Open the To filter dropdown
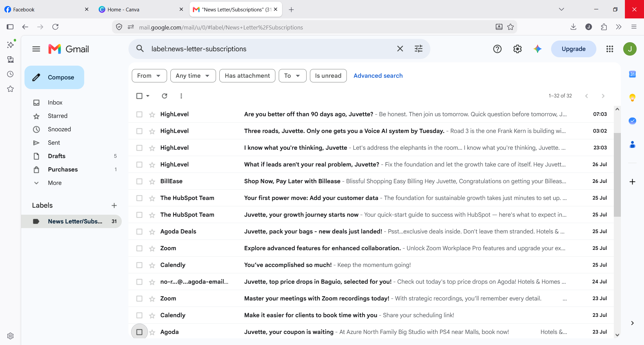 point(292,76)
